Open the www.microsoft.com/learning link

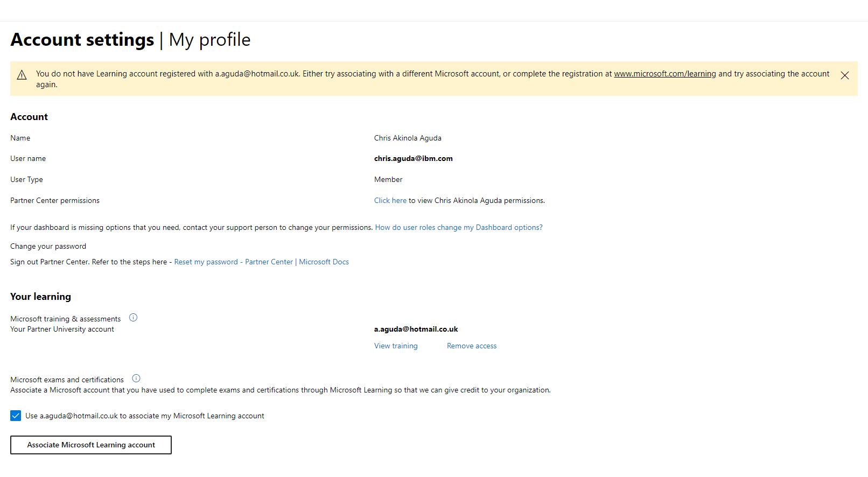tap(665, 74)
